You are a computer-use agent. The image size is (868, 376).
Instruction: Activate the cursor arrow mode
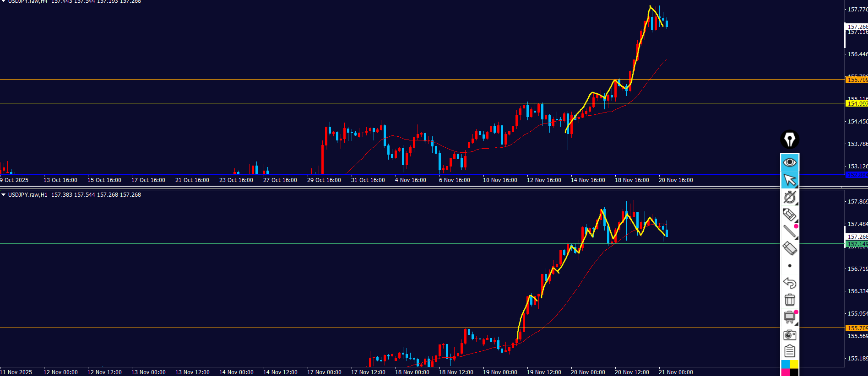[x=789, y=180]
